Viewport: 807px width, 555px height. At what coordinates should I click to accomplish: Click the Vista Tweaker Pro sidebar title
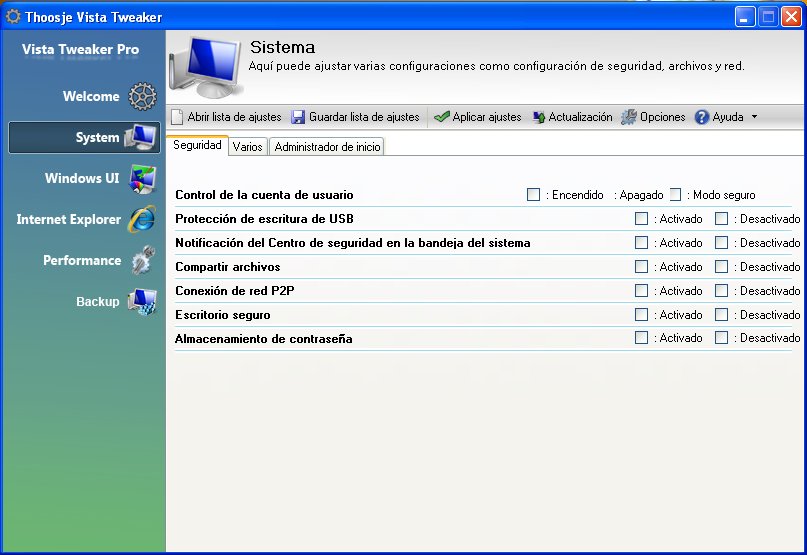click(80, 49)
